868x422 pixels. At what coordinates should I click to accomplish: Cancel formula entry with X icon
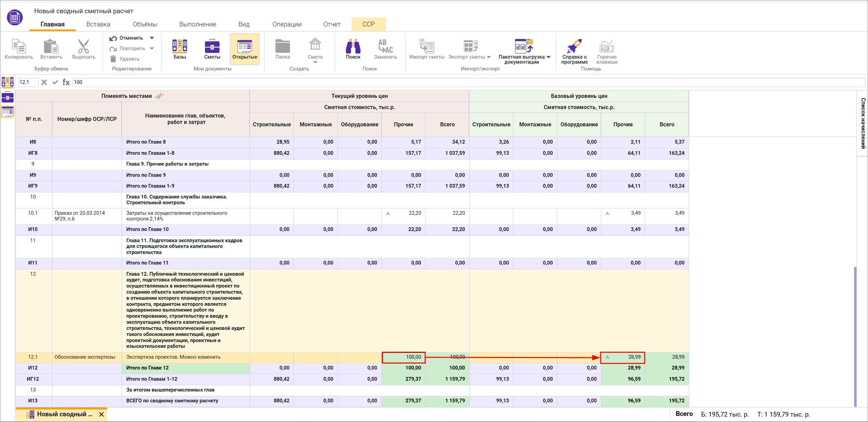44,82
